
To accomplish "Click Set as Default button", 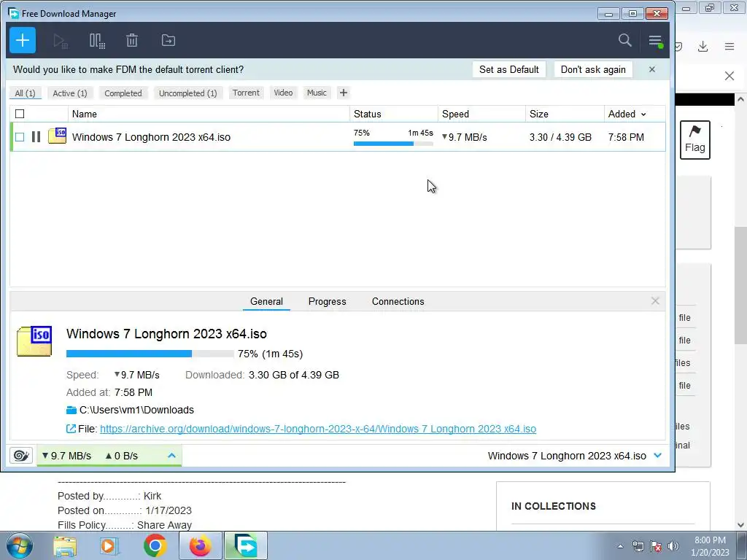I will [x=508, y=69].
